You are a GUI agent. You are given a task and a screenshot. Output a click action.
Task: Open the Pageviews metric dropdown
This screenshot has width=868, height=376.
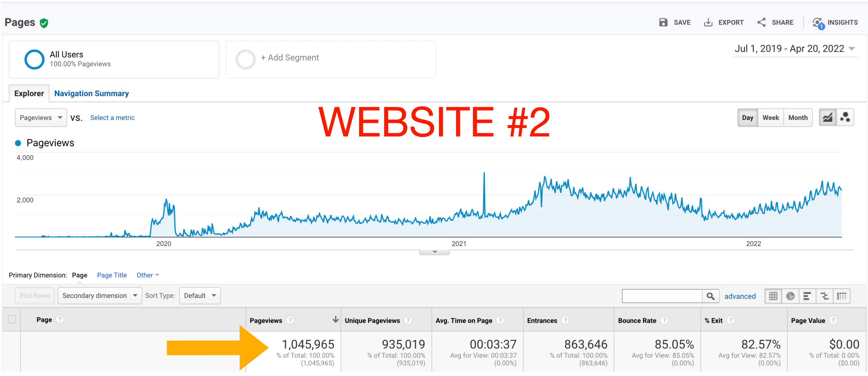coord(41,117)
